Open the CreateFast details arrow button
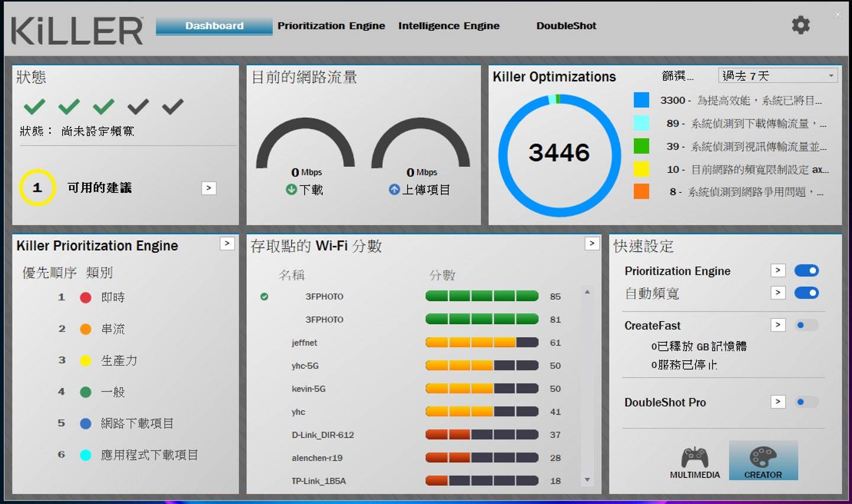 (778, 325)
